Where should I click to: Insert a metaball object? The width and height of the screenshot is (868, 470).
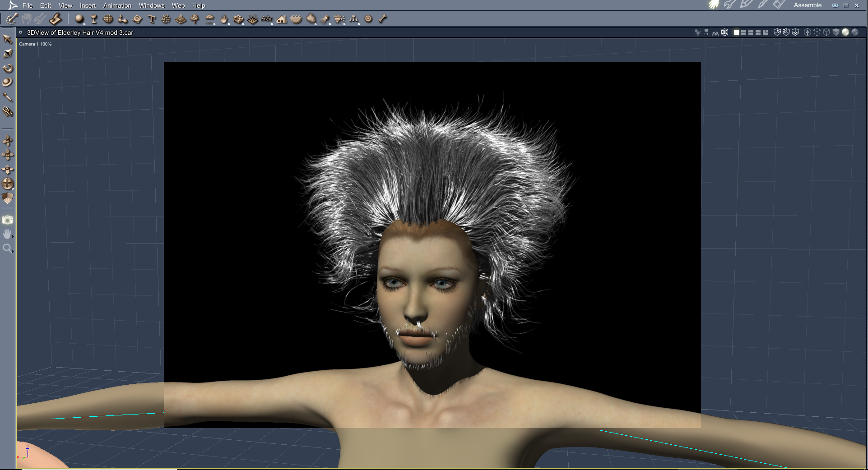click(123, 19)
